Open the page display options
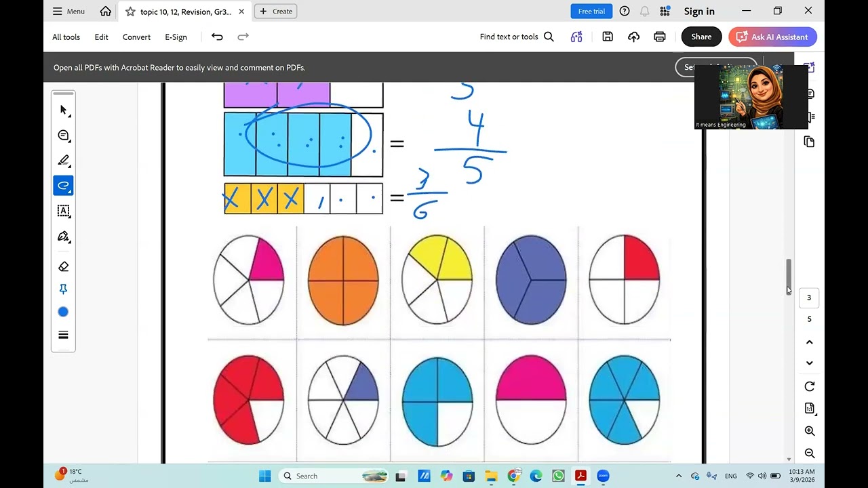This screenshot has width=868, height=488. point(809,408)
